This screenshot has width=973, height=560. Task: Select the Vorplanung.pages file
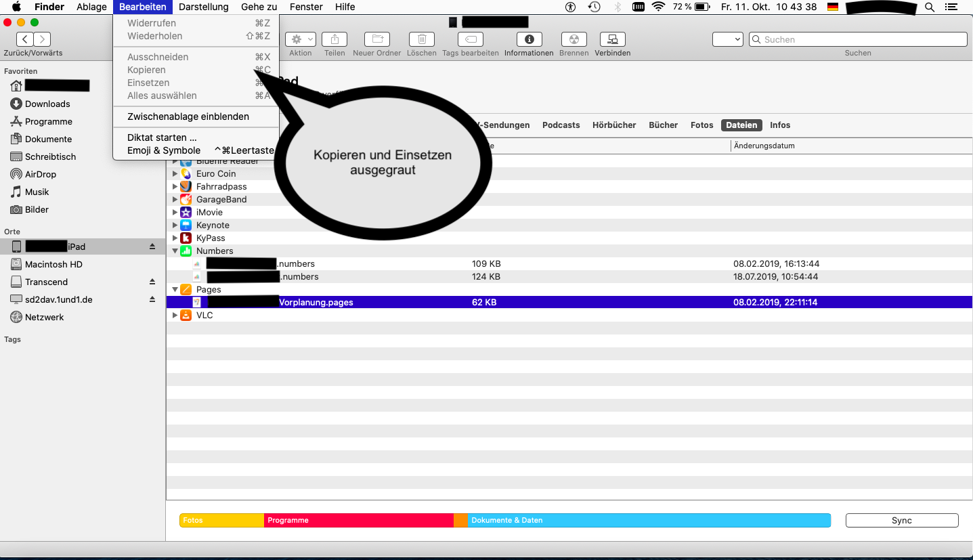coord(569,302)
